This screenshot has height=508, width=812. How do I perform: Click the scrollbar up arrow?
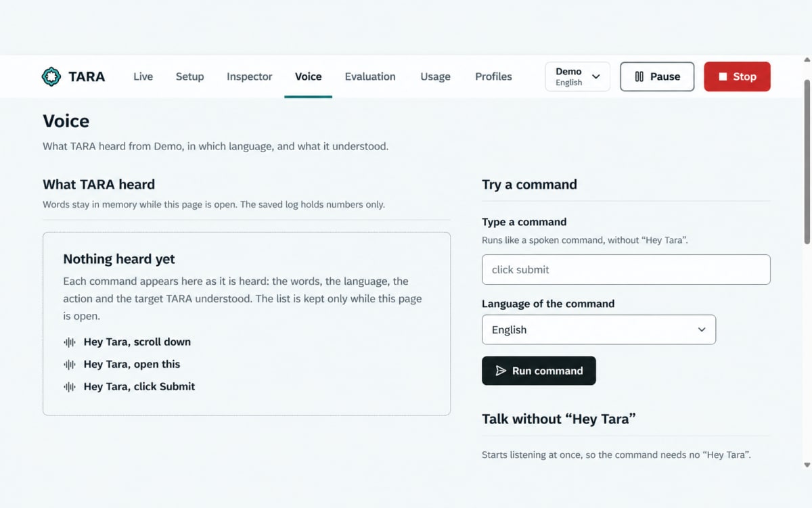[x=807, y=60]
